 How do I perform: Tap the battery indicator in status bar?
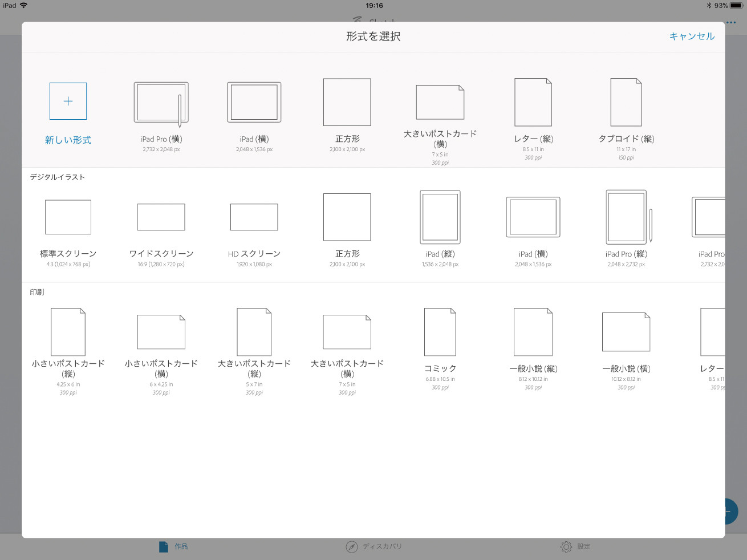(x=737, y=6)
